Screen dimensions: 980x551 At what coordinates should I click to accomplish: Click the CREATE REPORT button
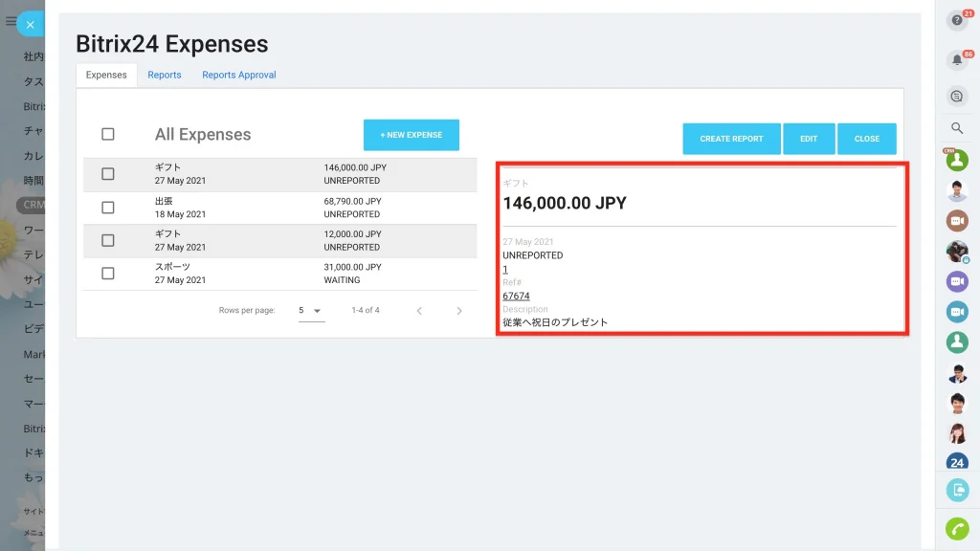(x=731, y=139)
